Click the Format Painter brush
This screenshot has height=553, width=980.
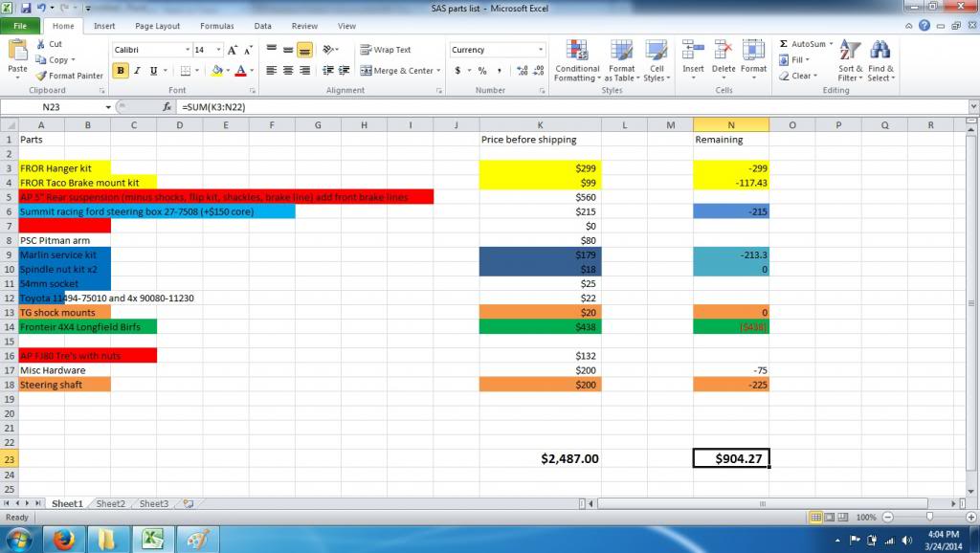[41, 76]
